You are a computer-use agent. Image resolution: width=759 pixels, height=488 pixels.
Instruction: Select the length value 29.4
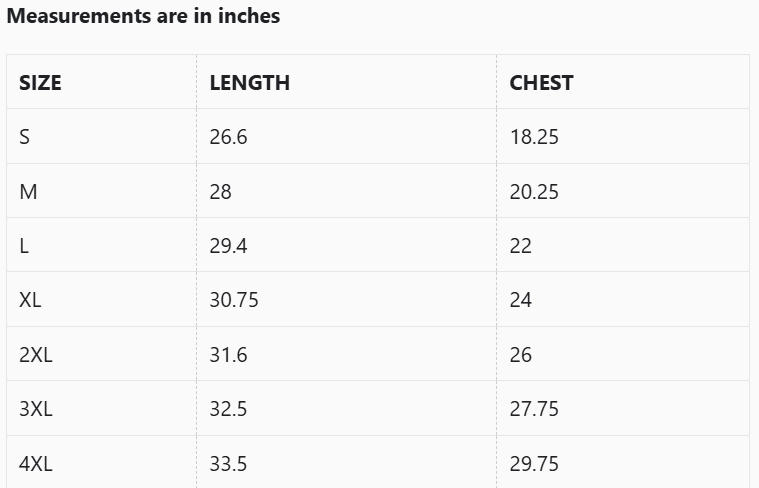pyautogui.click(x=228, y=246)
